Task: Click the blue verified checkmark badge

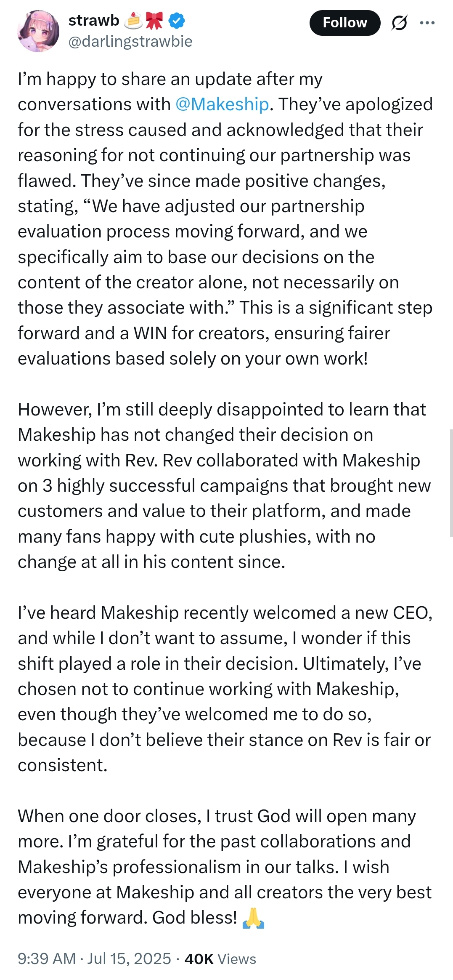Action: click(177, 21)
